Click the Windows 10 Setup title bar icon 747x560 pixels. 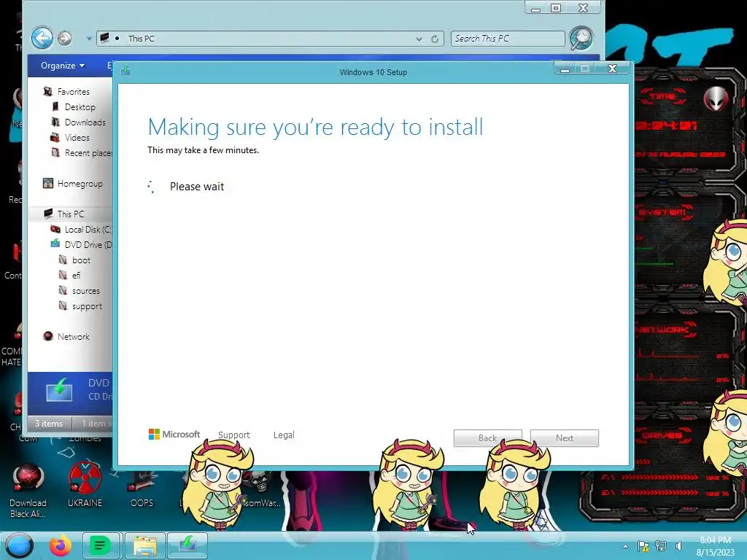pos(125,71)
